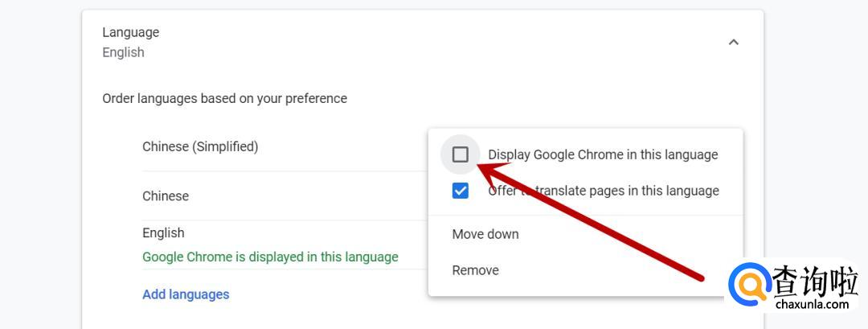868x329 pixels.
Task: Click the green Chrome display status text
Action: (270, 257)
